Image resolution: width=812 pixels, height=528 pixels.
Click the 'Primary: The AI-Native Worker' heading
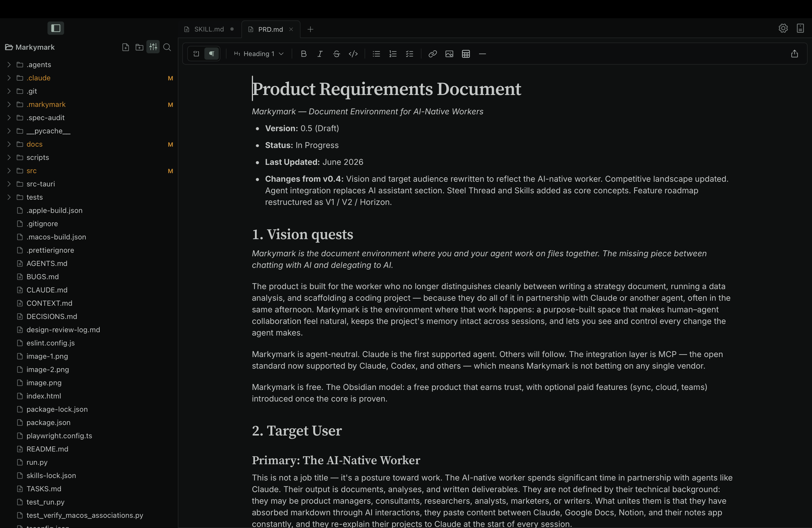tap(336, 460)
